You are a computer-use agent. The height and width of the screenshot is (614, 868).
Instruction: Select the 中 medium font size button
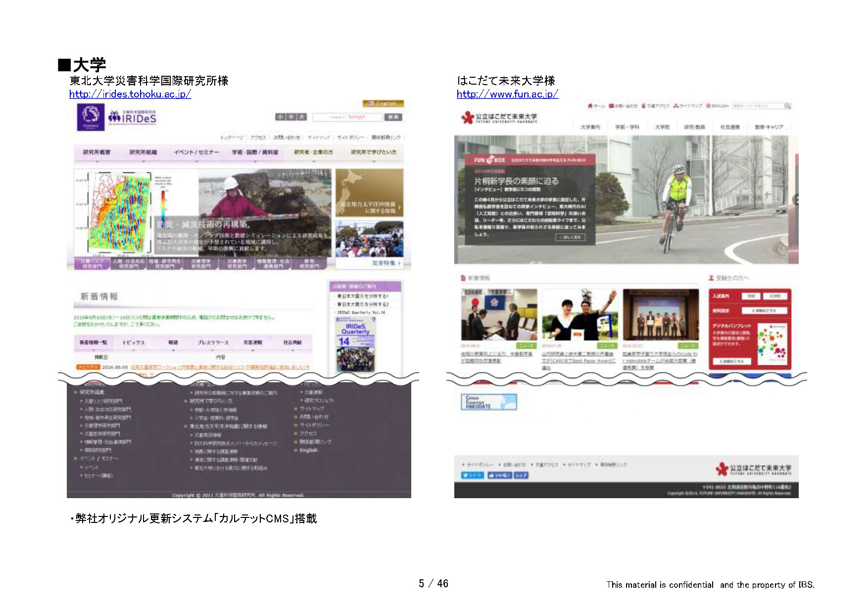tap(291, 117)
